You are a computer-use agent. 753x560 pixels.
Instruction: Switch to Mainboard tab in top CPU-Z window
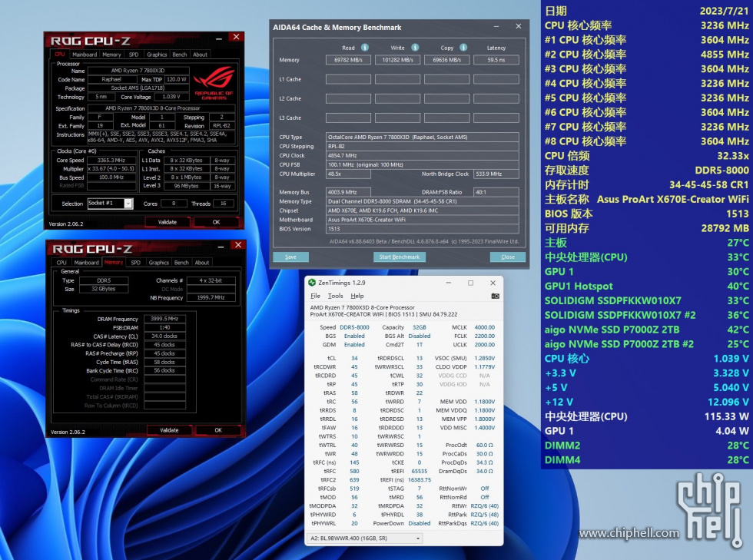[85, 55]
